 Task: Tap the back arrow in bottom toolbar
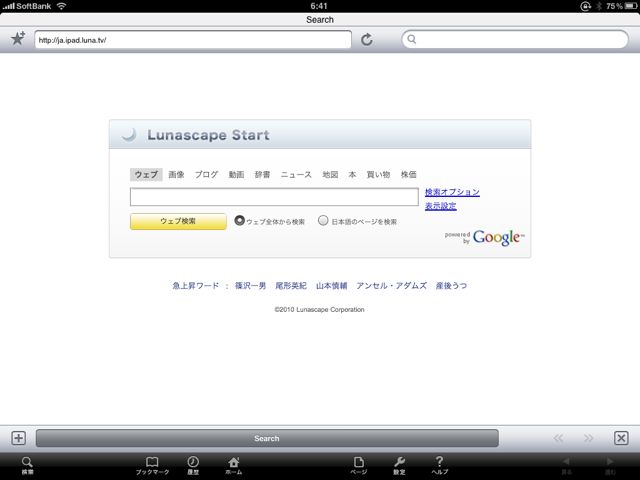click(567, 465)
